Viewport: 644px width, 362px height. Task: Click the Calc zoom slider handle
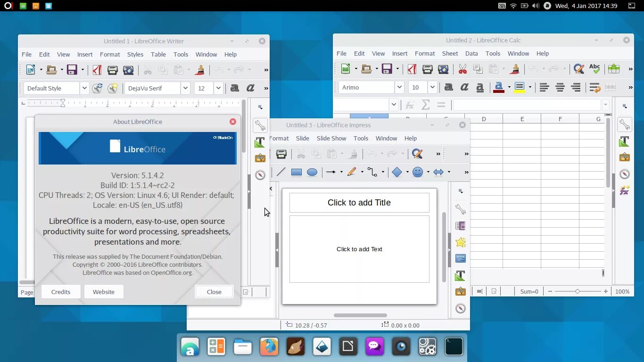tap(578, 291)
